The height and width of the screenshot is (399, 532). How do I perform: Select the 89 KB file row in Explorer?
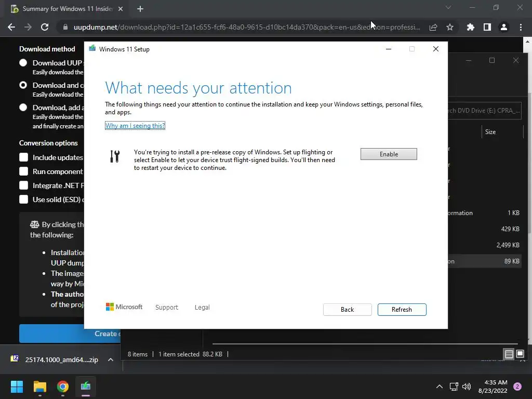(x=484, y=261)
